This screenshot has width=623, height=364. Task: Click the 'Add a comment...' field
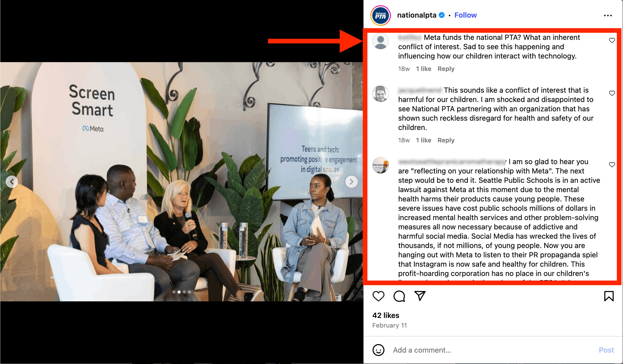click(492, 350)
